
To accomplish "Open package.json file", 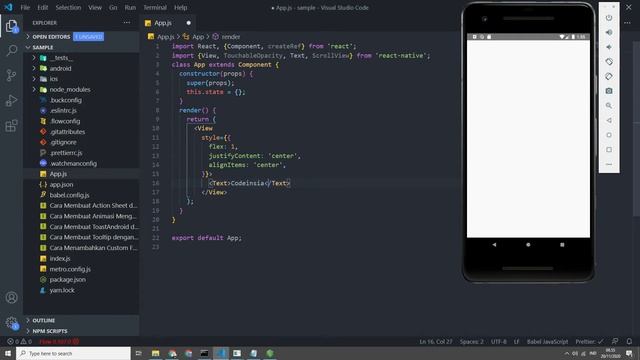I will pyautogui.click(x=82, y=280).
